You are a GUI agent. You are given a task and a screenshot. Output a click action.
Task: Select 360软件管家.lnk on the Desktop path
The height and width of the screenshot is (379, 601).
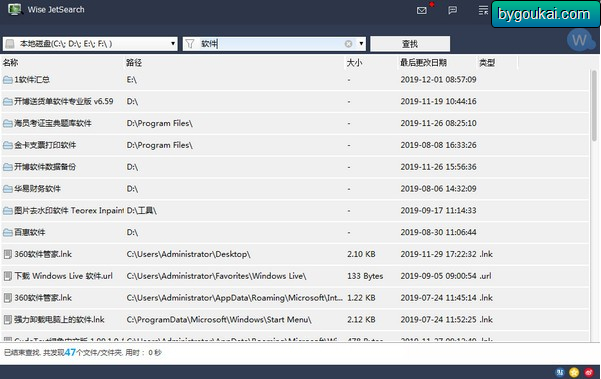click(295, 254)
